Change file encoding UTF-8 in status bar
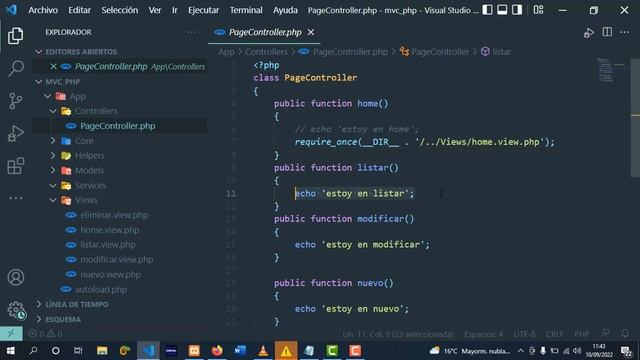 click(524, 334)
